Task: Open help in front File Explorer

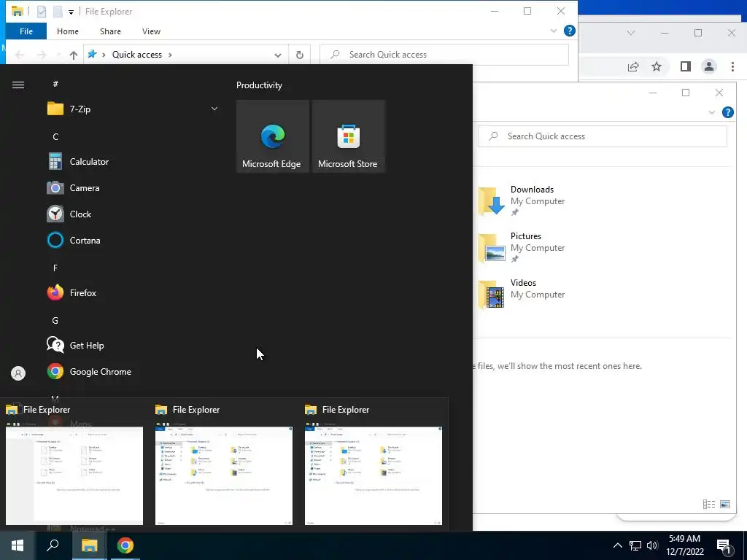Action: (x=569, y=31)
